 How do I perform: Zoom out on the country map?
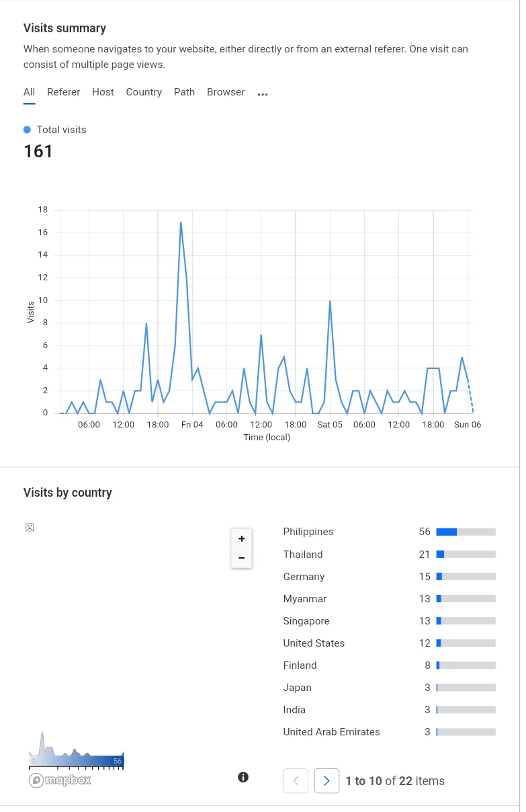pyautogui.click(x=242, y=558)
